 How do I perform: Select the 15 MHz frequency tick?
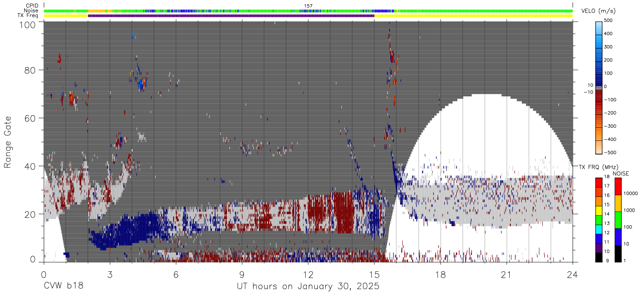tap(607, 205)
